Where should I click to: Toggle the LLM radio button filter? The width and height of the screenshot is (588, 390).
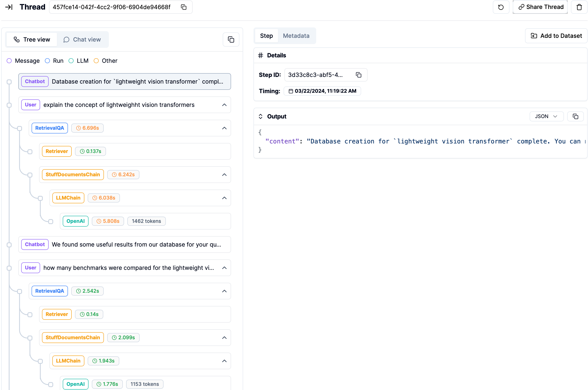71,60
